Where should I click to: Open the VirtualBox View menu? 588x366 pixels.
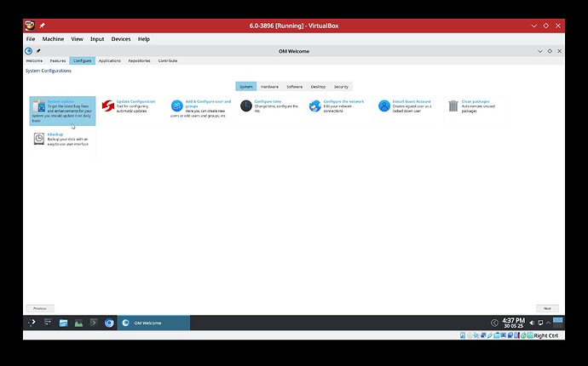click(x=77, y=39)
